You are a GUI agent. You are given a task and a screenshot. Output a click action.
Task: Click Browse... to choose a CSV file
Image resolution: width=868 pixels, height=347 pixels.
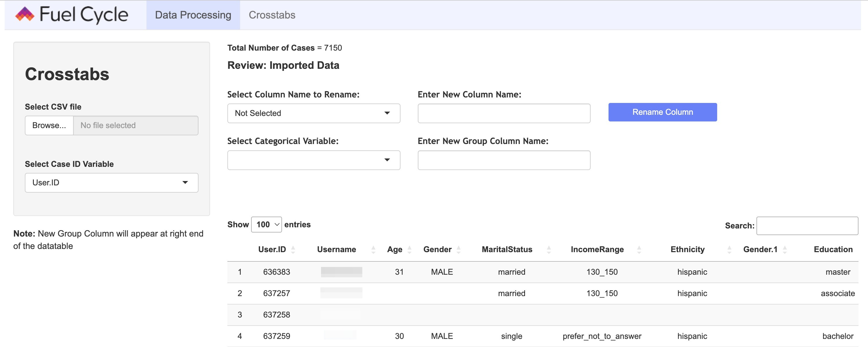coord(49,125)
